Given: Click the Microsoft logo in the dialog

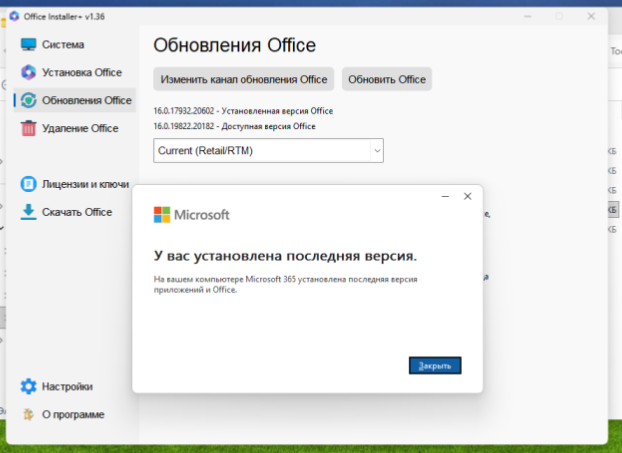Looking at the screenshot, I should [162, 215].
